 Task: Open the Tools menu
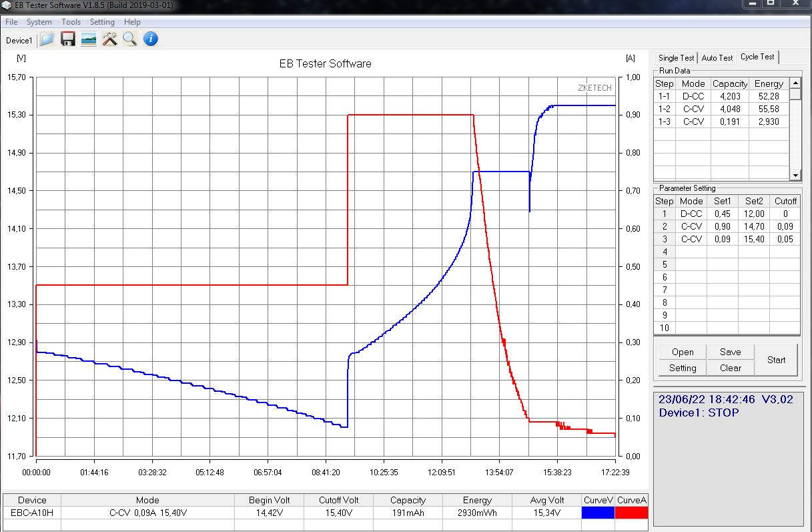pos(71,22)
